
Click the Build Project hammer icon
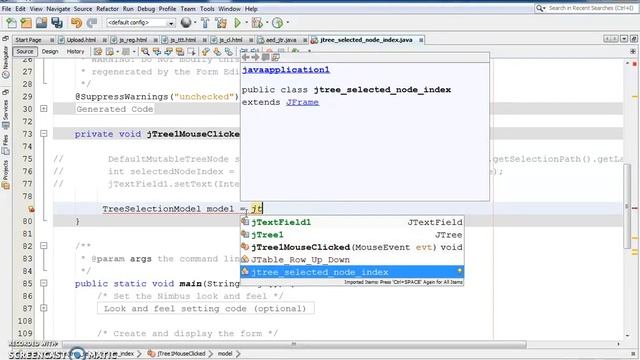coord(205,23)
